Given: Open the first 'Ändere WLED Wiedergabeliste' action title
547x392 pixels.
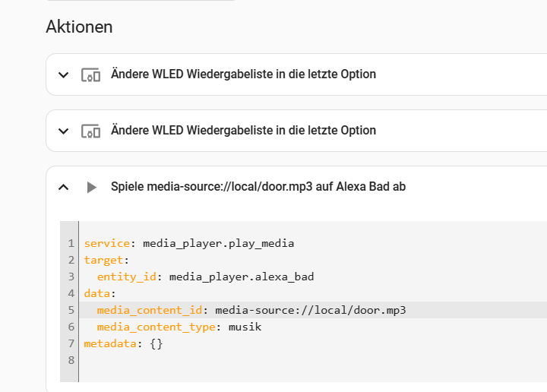Looking at the screenshot, I should click(x=243, y=74).
